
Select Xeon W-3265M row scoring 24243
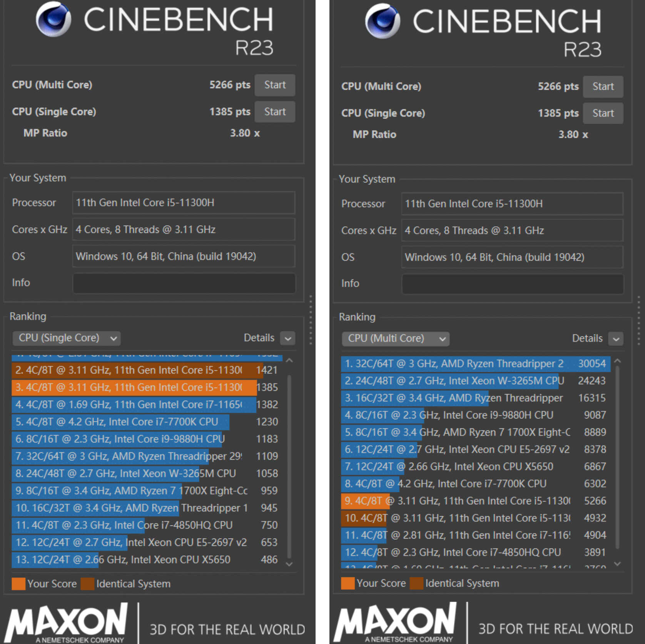476,381
